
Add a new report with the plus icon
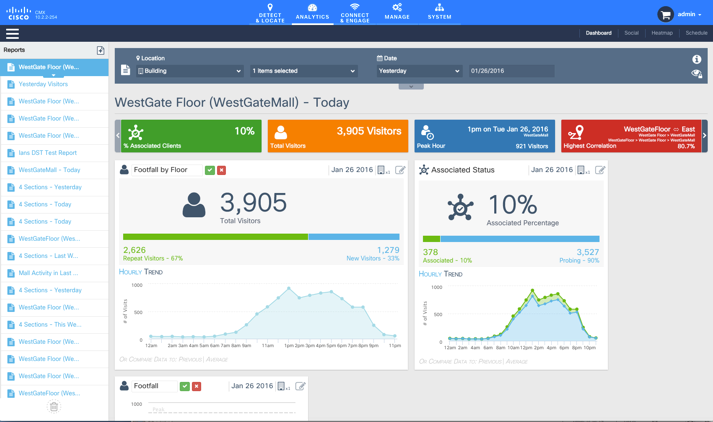point(100,50)
